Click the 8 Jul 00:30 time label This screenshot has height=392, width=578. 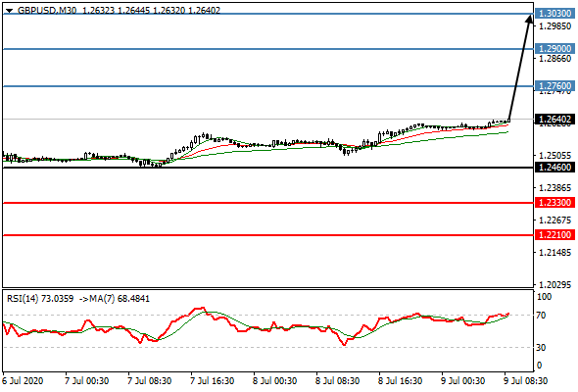click(274, 381)
